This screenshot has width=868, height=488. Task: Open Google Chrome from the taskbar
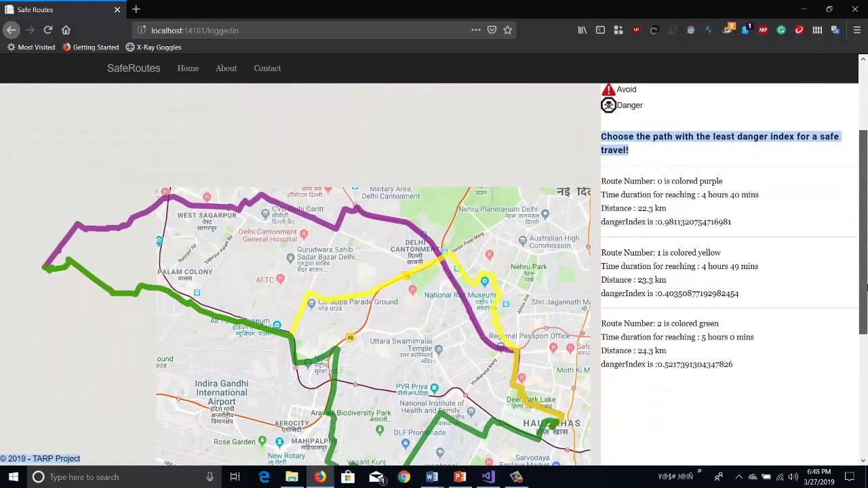[x=403, y=476]
